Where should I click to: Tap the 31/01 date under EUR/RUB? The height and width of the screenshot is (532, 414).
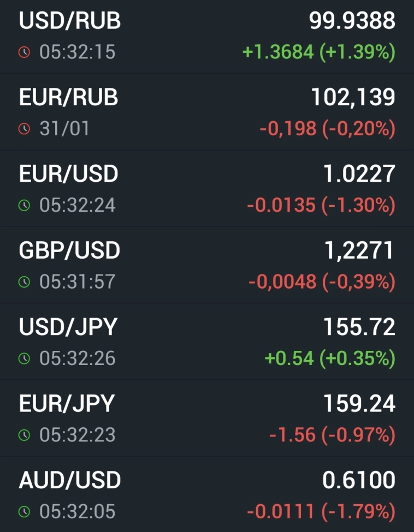click(64, 129)
